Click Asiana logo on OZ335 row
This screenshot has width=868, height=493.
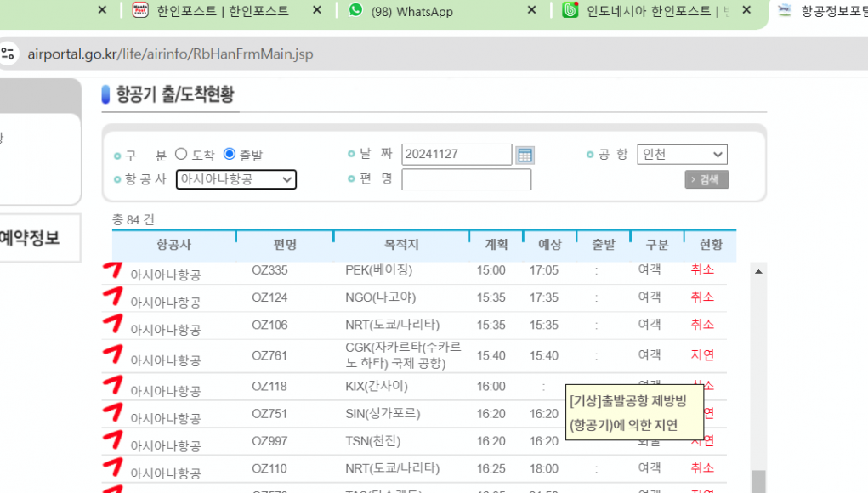click(x=112, y=270)
